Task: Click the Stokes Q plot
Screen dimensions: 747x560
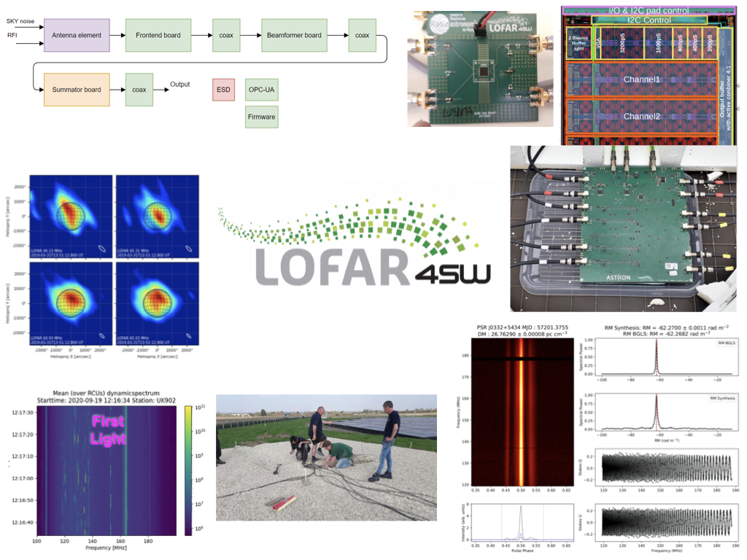Action: point(666,467)
